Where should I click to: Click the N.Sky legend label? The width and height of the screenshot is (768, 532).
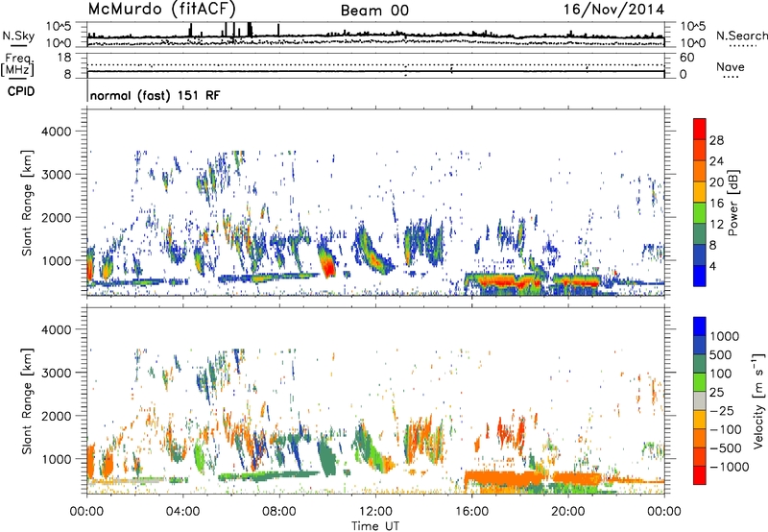click(x=18, y=36)
